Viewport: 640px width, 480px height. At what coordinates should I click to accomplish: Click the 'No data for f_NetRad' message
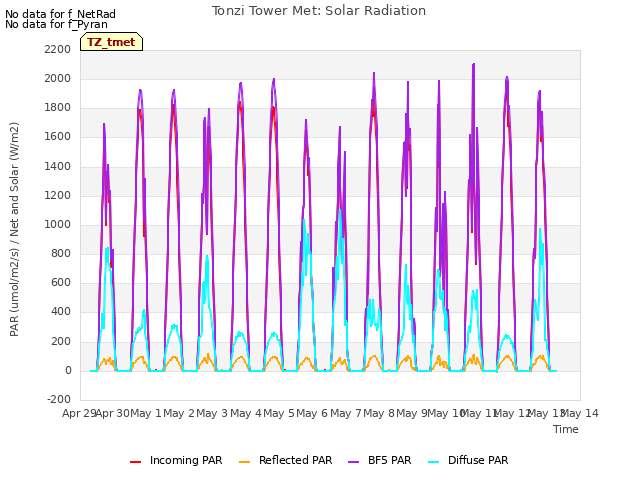(60, 14)
